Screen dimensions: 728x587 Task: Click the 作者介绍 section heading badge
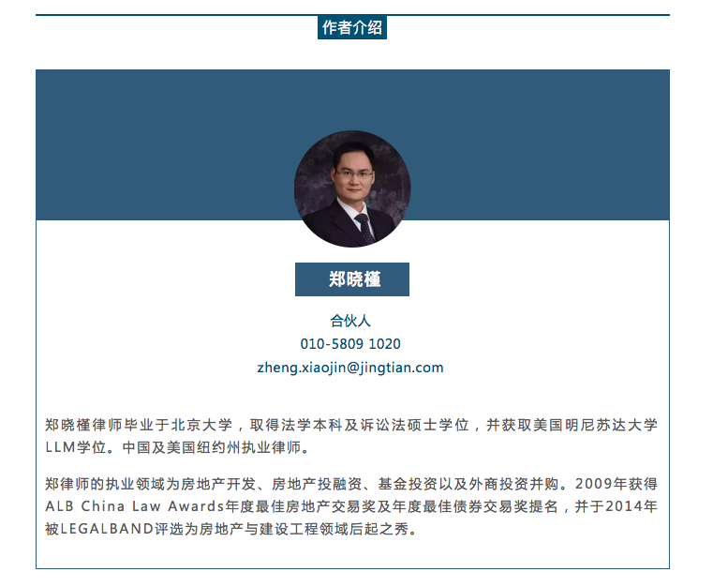point(352,27)
